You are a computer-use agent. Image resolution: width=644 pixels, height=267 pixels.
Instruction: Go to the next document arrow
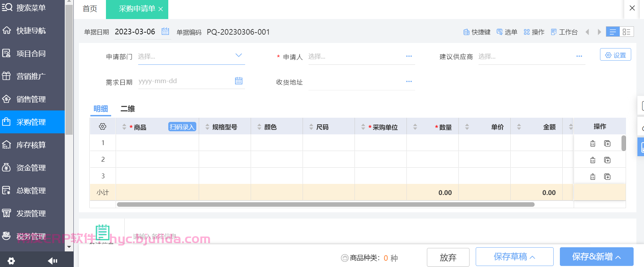pos(599,32)
